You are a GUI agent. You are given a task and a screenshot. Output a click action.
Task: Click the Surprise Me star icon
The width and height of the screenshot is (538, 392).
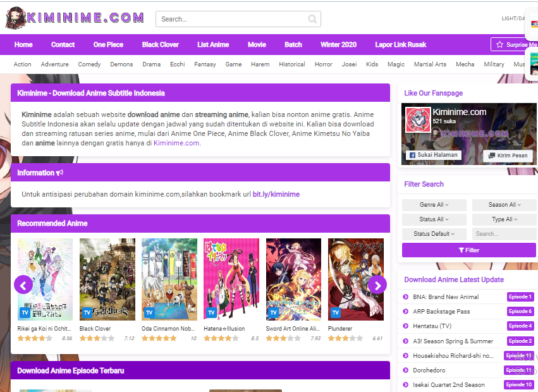coord(499,45)
